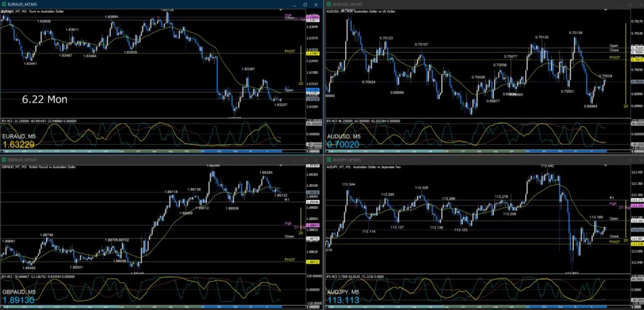Select the PIVOT label in GBPAUD chart
The image size is (644, 310).
click(290, 260)
